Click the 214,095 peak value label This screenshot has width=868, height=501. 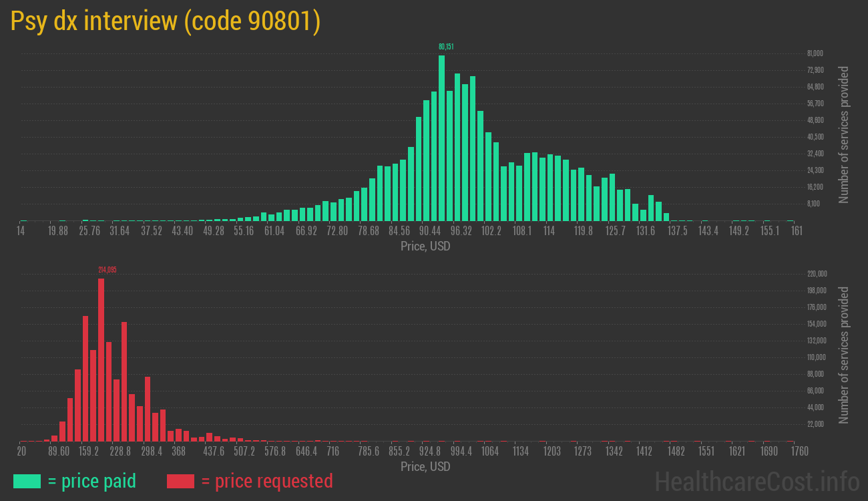(107, 270)
